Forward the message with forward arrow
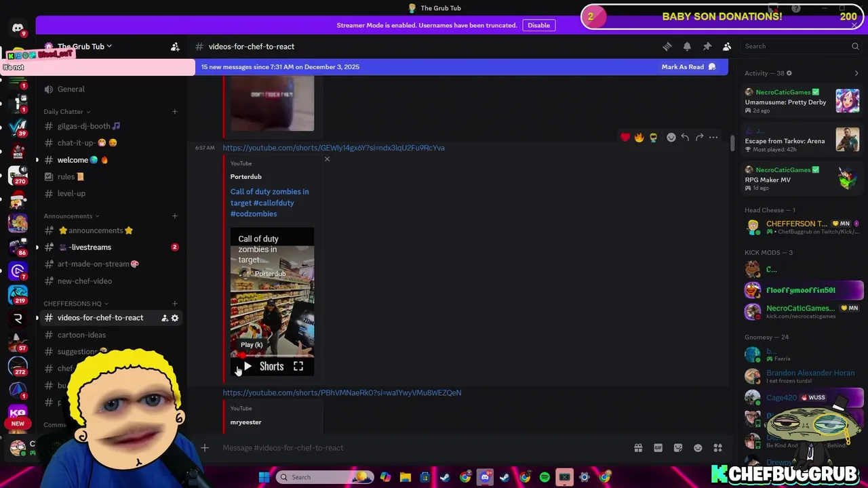This screenshot has height=488, width=868. click(x=699, y=138)
